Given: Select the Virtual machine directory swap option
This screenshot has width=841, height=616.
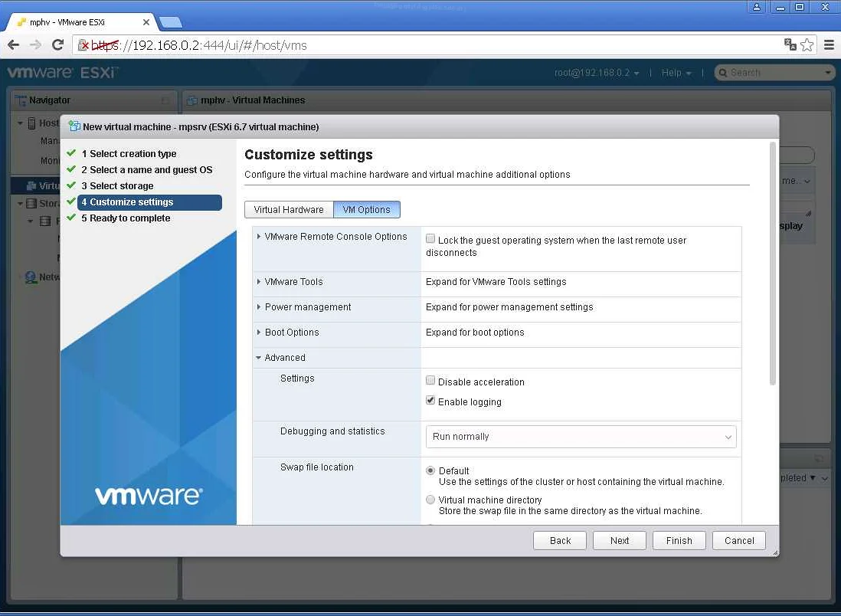Looking at the screenshot, I should 430,500.
